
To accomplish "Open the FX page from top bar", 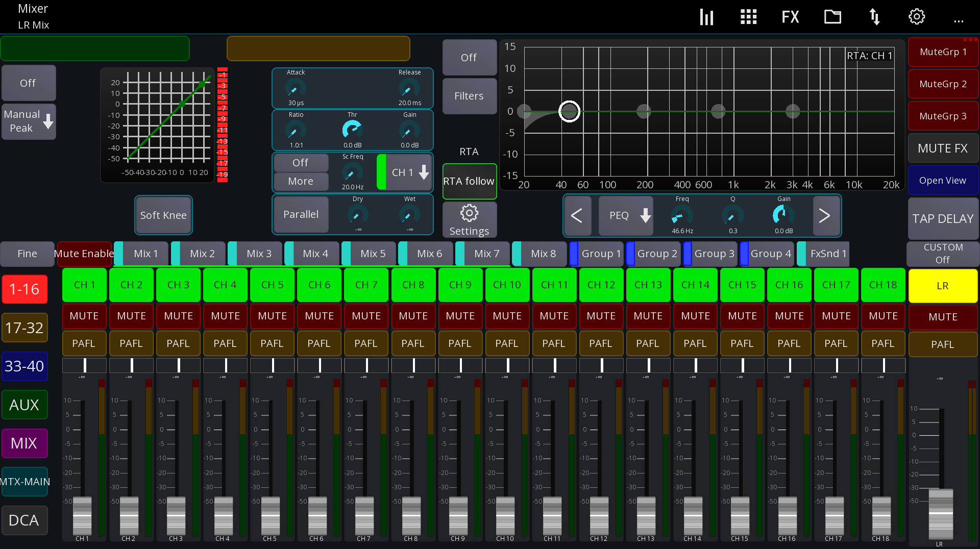I will (790, 17).
